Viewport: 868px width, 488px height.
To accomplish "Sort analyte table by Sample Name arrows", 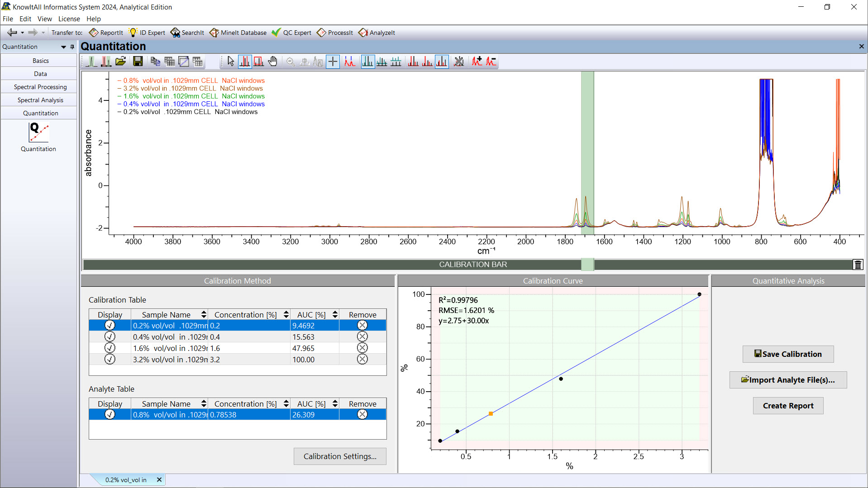I will [x=204, y=403].
